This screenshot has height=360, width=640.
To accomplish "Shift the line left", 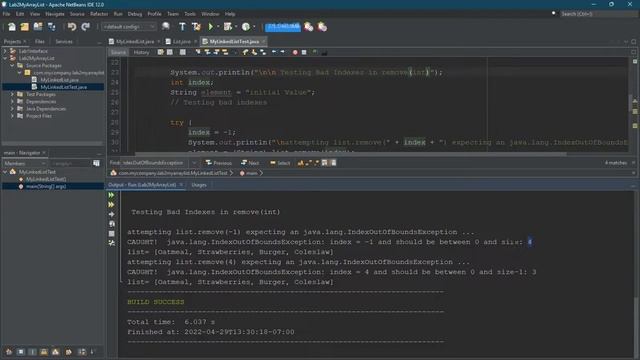I will (x=274, y=52).
